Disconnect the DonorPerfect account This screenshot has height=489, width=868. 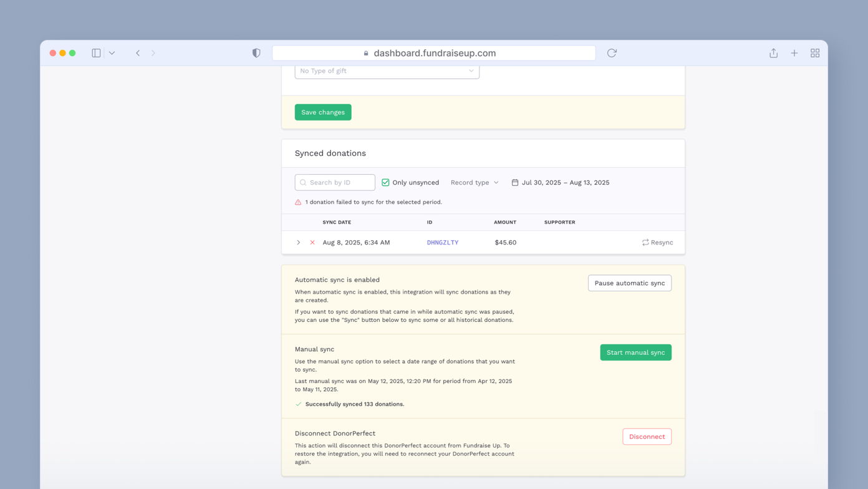point(647,436)
